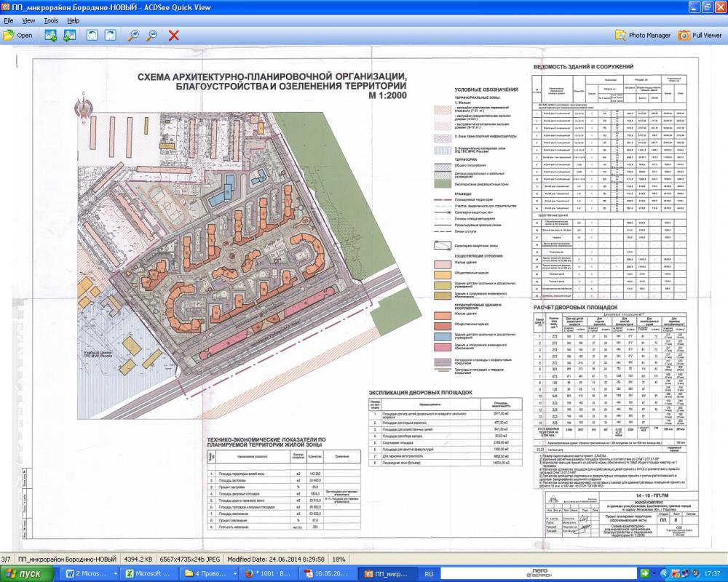
Task: Open the Tools menu
Action: (x=51, y=20)
